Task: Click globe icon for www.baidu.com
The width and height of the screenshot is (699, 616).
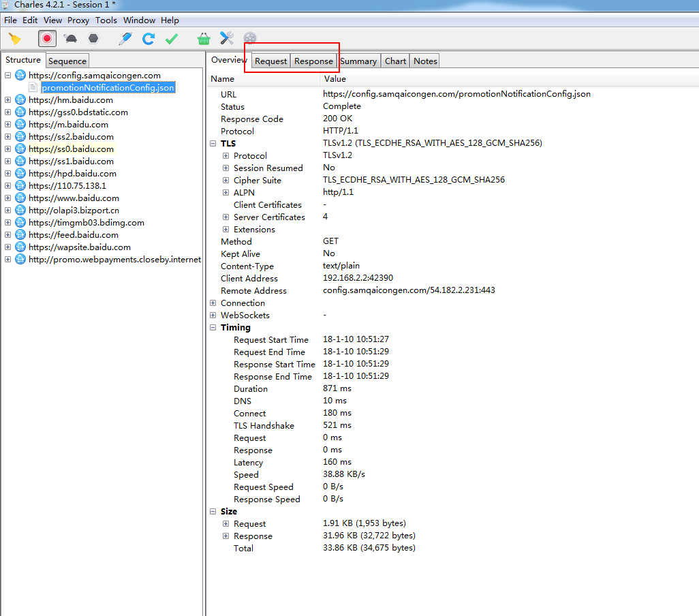Action: point(20,198)
